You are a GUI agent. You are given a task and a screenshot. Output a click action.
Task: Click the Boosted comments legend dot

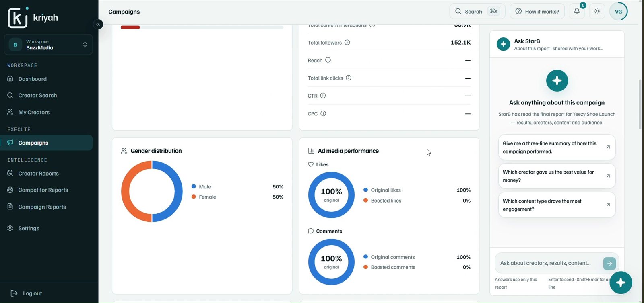click(365, 267)
